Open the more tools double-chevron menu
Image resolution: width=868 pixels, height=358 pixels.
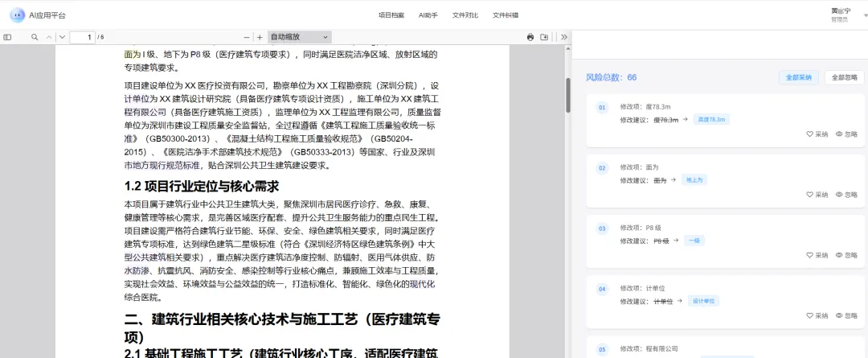click(563, 37)
